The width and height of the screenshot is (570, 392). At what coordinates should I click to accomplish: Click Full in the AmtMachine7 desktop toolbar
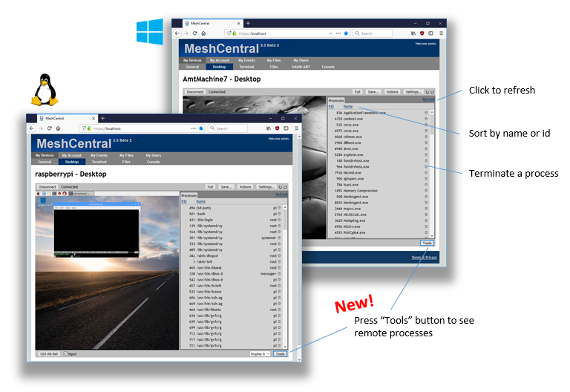click(x=357, y=92)
